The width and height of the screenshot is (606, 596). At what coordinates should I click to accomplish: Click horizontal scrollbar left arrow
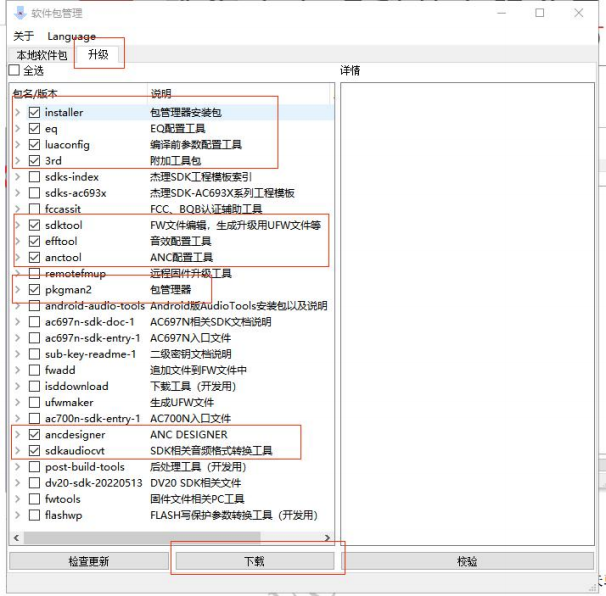(x=16, y=538)
